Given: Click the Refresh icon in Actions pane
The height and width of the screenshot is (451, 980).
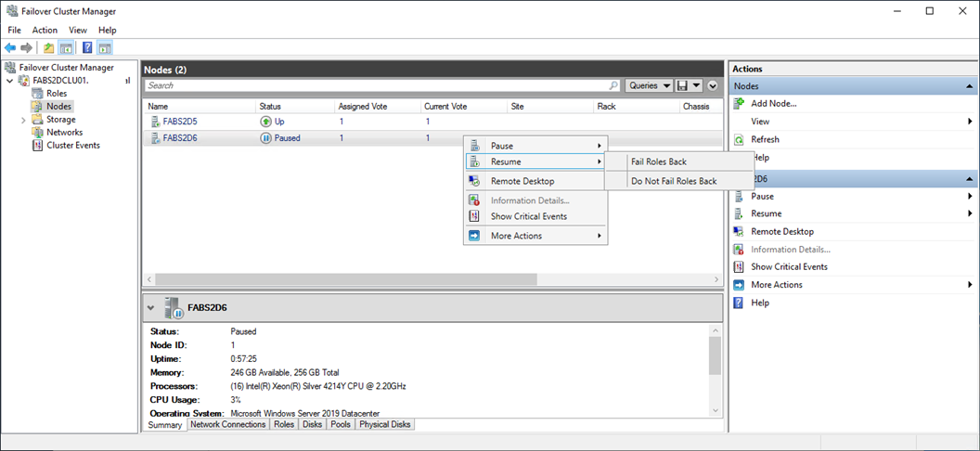Looking at the screenshot, I should pos(739,139).
